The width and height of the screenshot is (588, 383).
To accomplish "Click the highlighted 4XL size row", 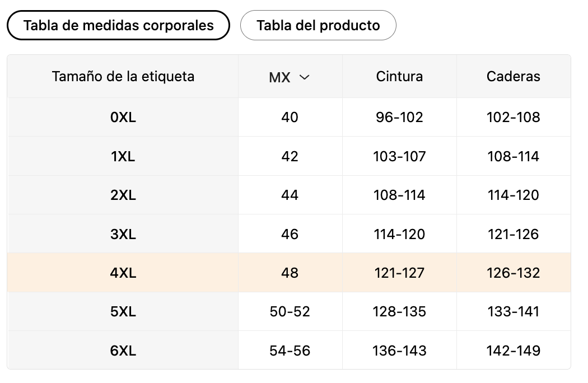I will (x=123, y=273).
